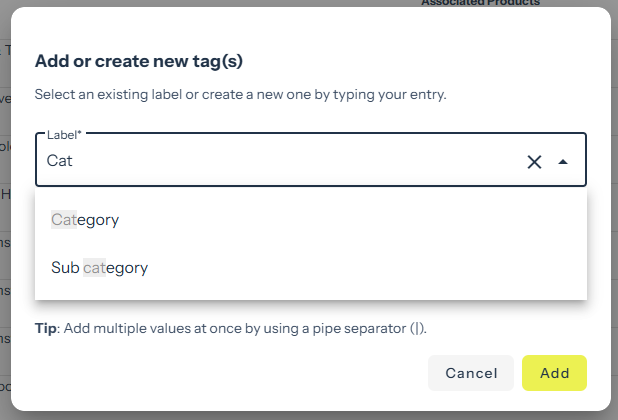The width and height of the screenshot is (618, 420).
Task: Select the 'Category' suggestion
Action: 85,219
